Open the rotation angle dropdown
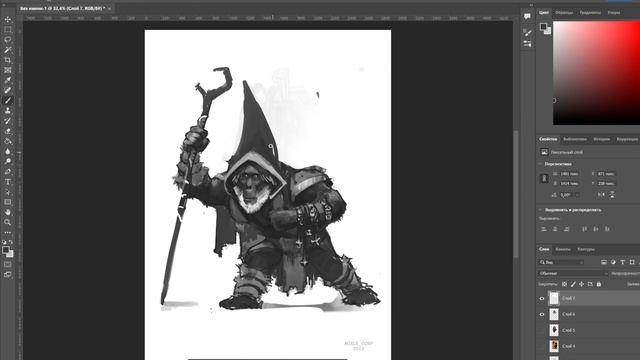Viewport: 640px width, 360px height. (577, 195)
